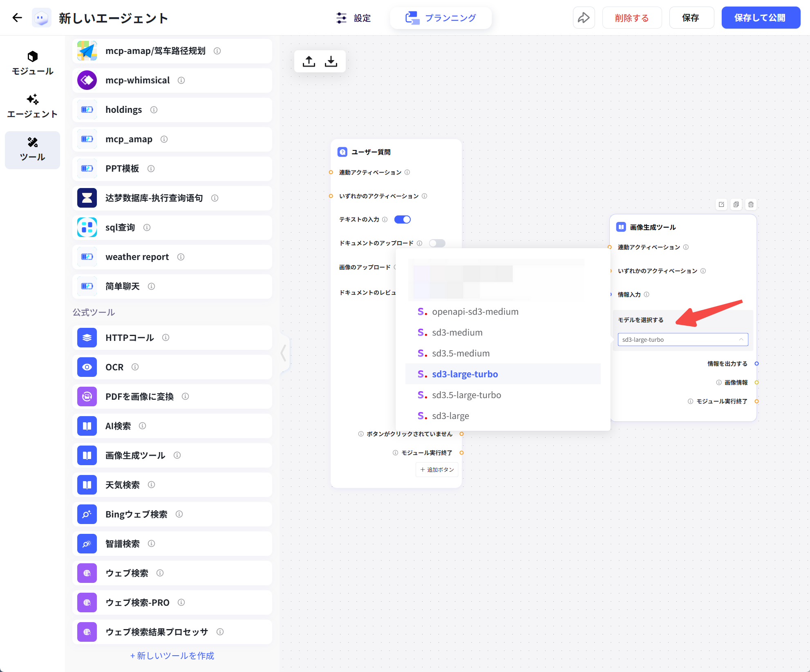810x672 pixels.
Task: Collapse the left tool panel chevron
Action: [x=283, y=352]
